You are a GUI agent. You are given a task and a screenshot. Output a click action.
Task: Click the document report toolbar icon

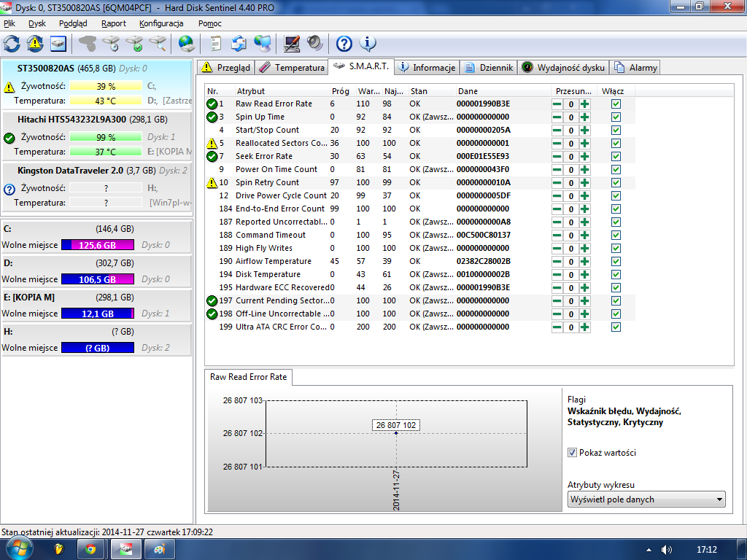(216, 44)
